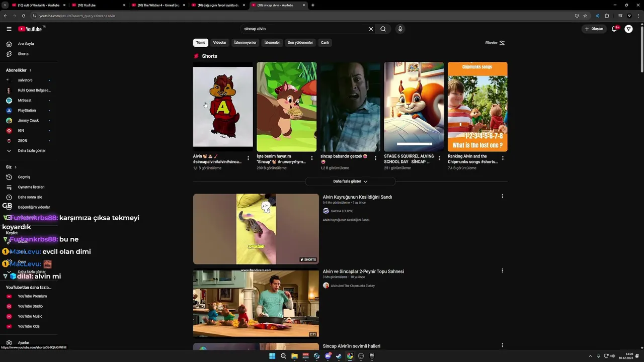
Task: Expand the Abonelikler section
Action: [19, 70]
